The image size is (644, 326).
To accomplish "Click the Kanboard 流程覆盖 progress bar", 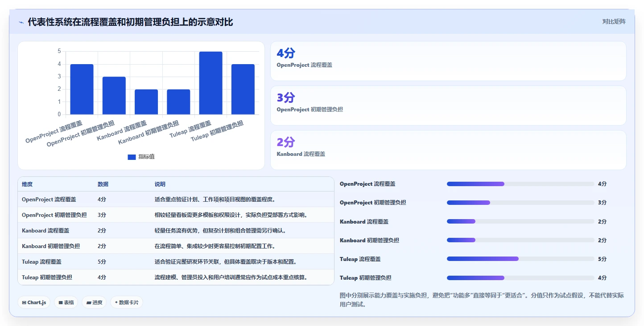I will (x=520, y=221).
